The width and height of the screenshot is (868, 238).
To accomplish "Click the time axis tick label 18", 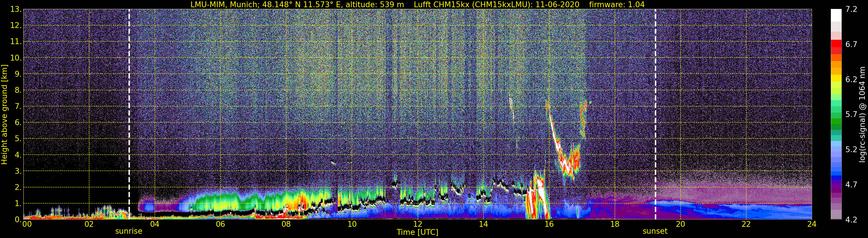I will (614, 224).
